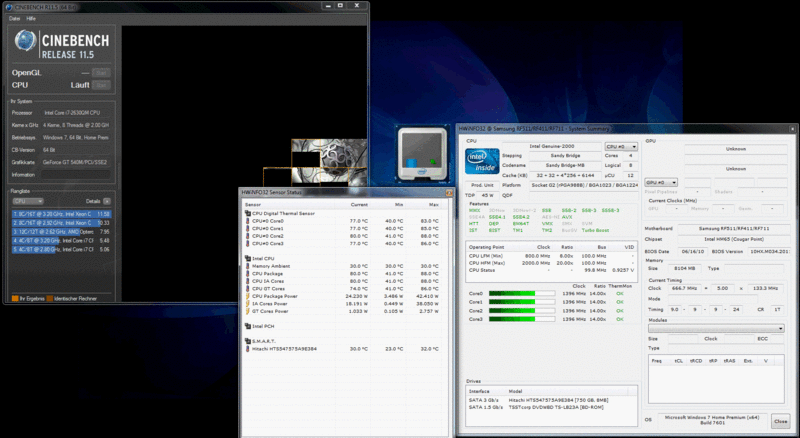Click the Core1 green clock usage bar
The image size is (800, 438).
click(x=522, y=302)
